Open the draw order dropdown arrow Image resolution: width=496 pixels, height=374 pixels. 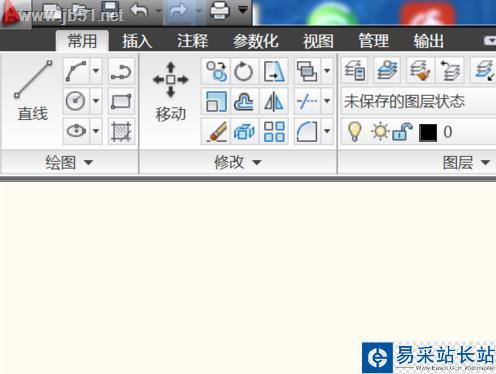(327, 71)
